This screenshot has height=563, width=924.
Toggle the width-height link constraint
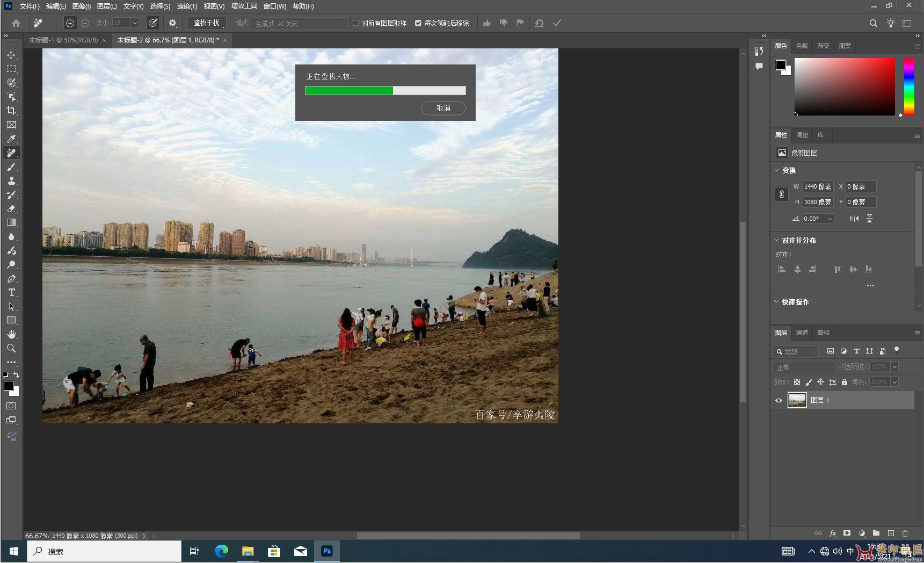(782, 194)
